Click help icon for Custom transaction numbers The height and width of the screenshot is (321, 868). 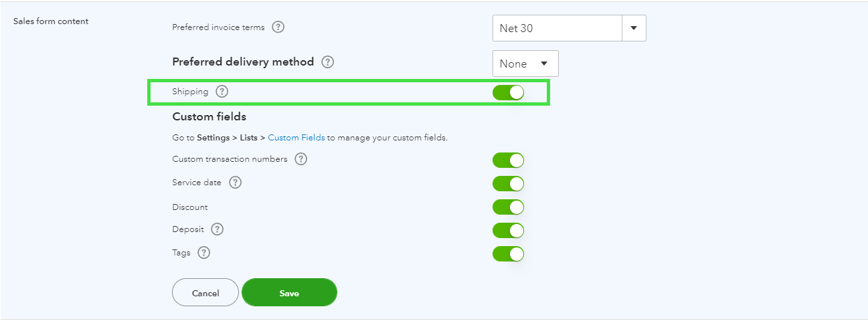pos(301,159)
